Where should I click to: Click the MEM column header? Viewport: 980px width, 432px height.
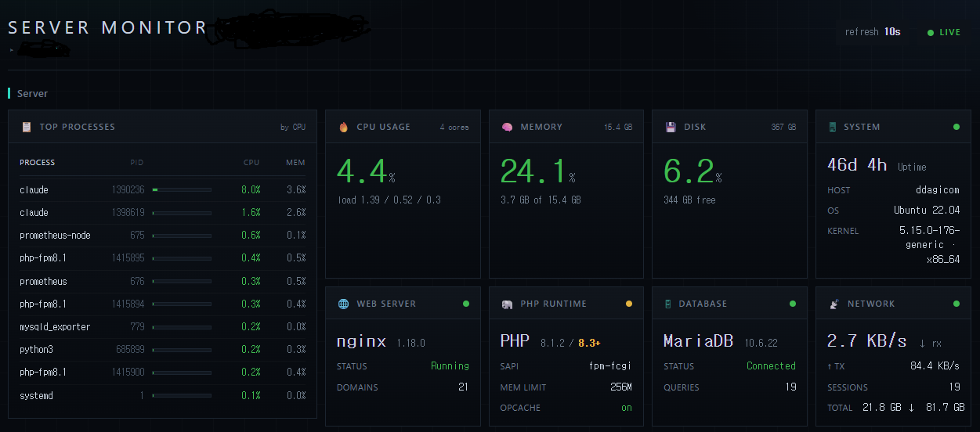(296, 163)
